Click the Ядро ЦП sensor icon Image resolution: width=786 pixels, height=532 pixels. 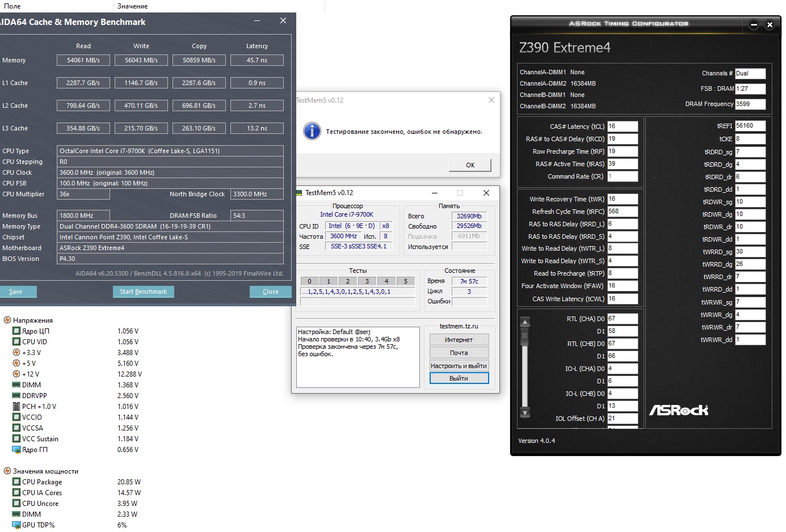[x=16, y=331]
